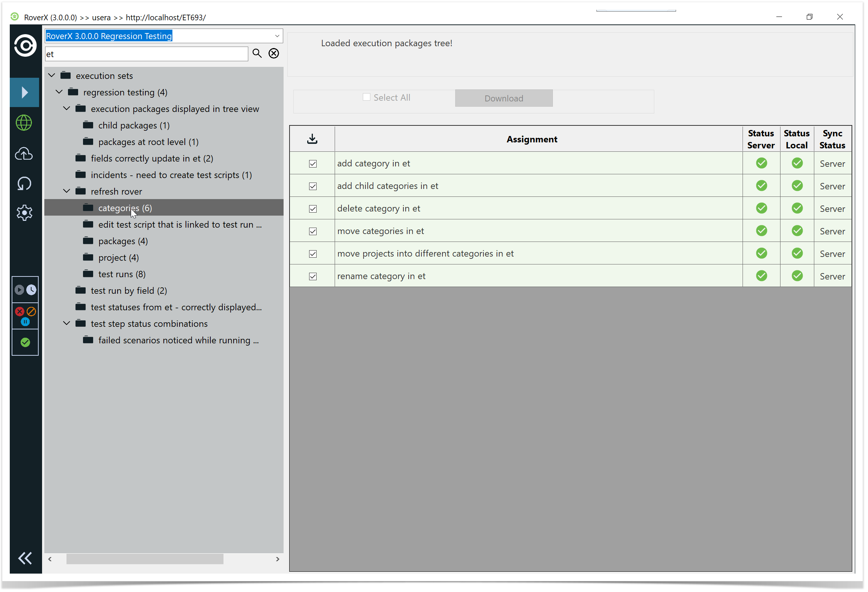This screenshot has width=868, height=592.
Task: Open the globe sidebar icon
Action: pyautogui.click(x=24, y=123)
